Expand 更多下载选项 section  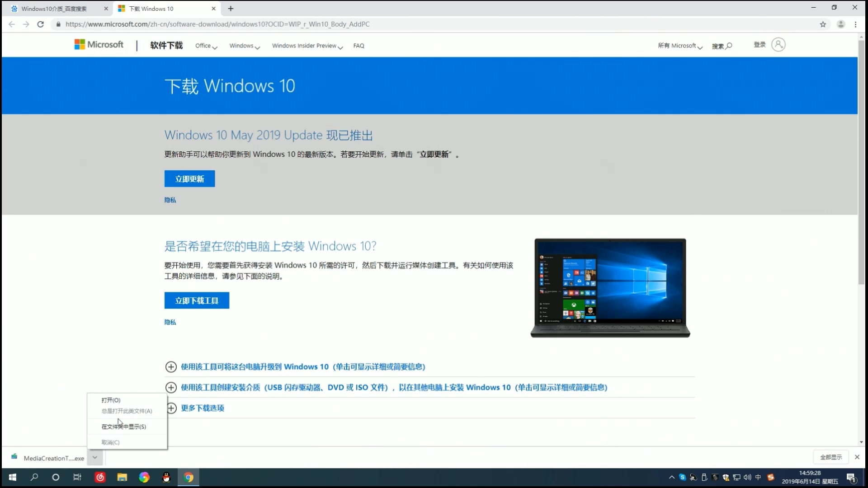tap(203, 408)
